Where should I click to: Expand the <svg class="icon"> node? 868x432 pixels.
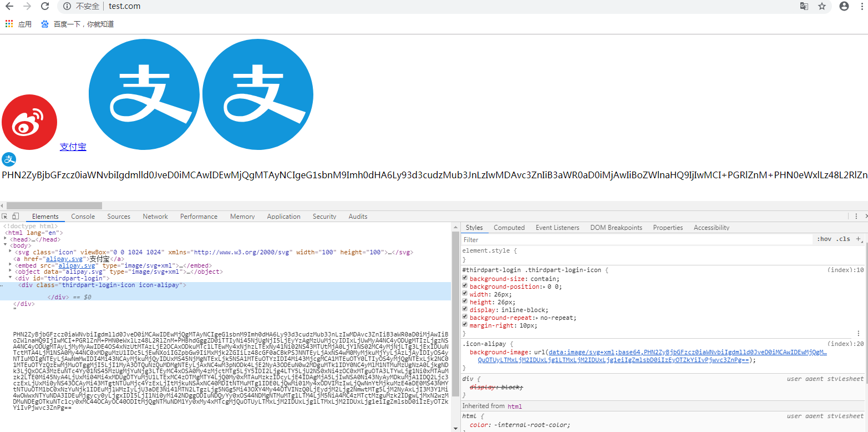[x=11, y=252]
